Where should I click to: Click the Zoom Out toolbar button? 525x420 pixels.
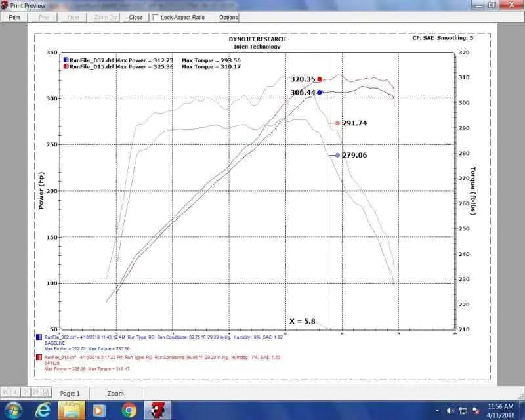pos(106,18)
